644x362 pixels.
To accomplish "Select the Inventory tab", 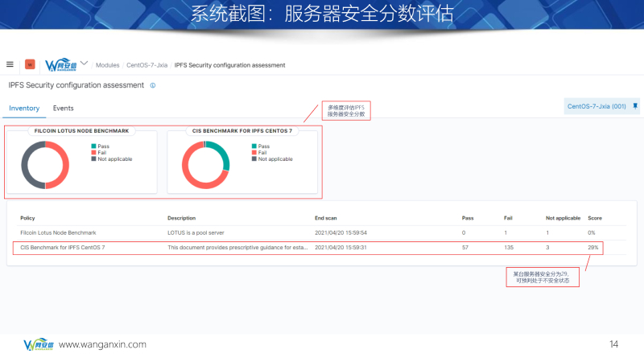I will (x=24, y=108).
